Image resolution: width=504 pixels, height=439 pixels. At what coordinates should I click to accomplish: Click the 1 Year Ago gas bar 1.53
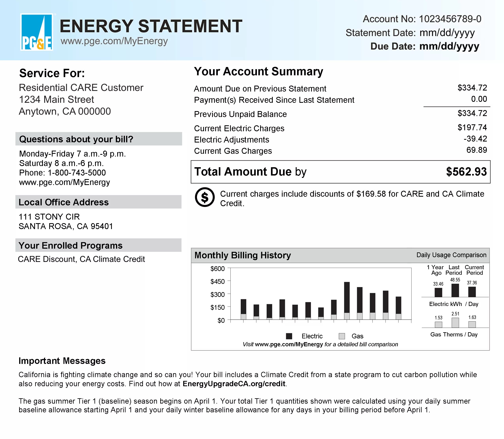coord(438,325)
